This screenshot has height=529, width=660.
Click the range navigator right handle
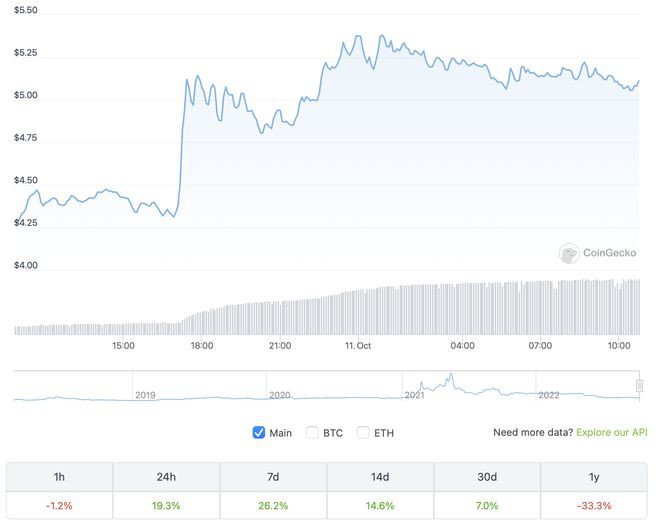[x=639, y=385]
